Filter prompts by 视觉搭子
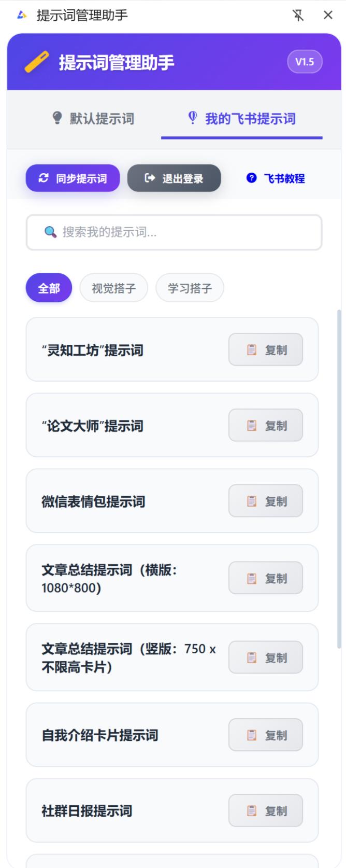Viewport: 346px width, 868px height. pos(113,288)
